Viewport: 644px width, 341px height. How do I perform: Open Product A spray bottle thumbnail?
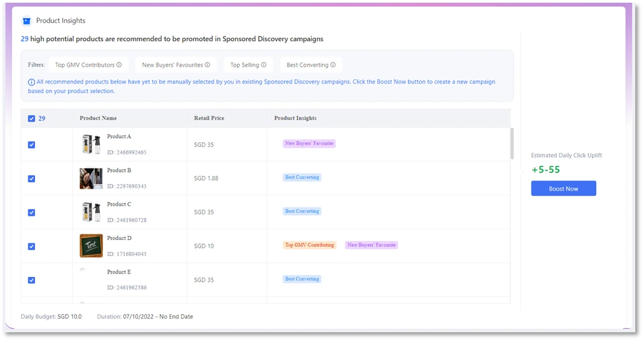pyautogui.click(x=91, y=145)
